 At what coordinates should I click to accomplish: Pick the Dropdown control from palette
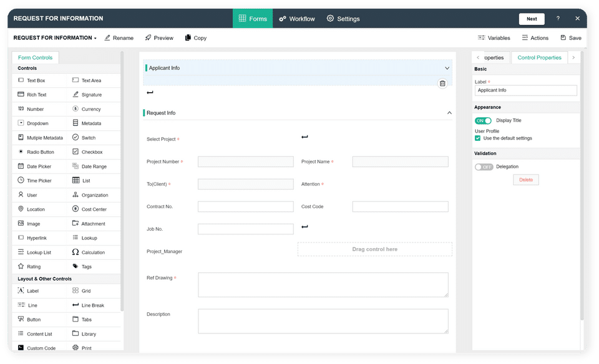33,123
